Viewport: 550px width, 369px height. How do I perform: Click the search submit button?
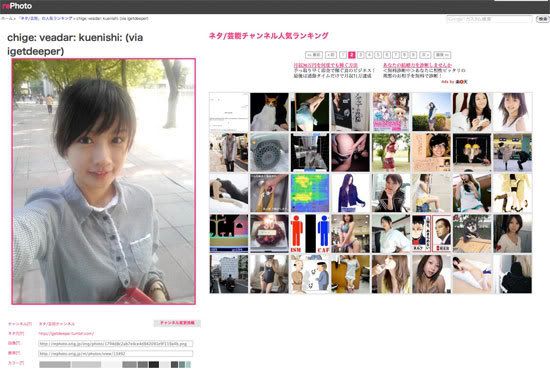[x=542, y=19]
